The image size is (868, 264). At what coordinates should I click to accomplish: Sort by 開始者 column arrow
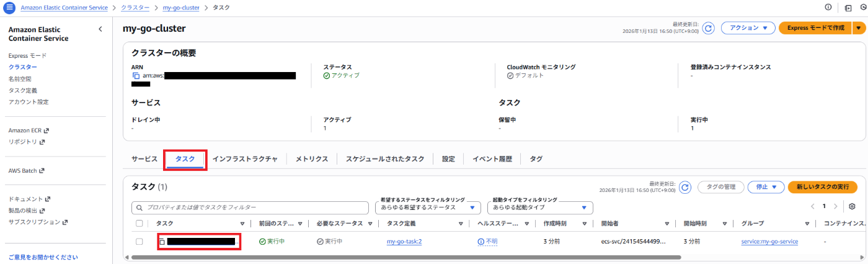point(666,224)
